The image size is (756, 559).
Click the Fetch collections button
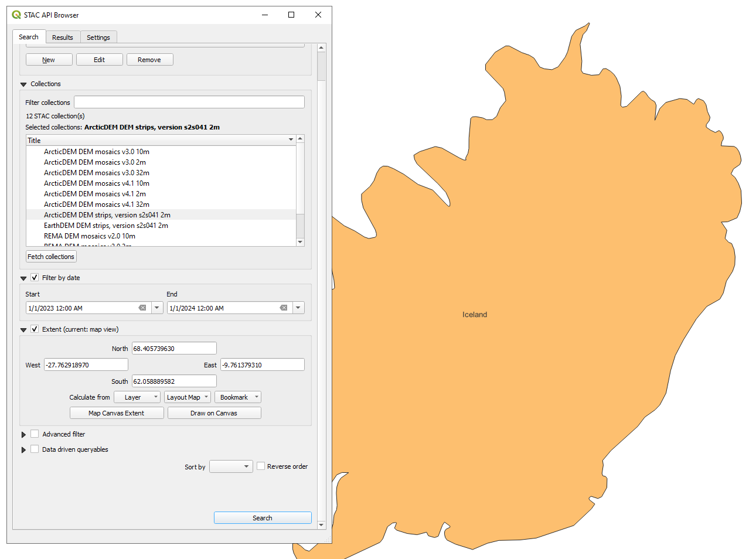[51, 257]
